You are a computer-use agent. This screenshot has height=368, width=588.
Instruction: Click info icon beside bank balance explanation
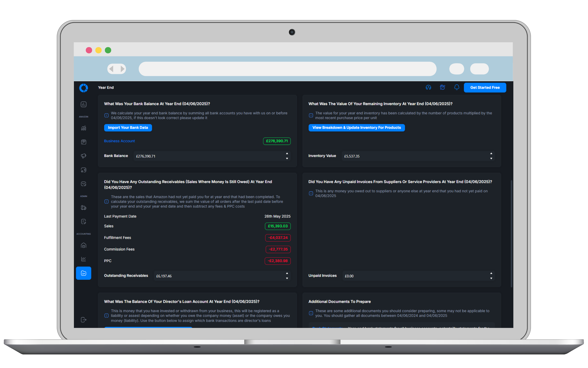tap(106, 115)
